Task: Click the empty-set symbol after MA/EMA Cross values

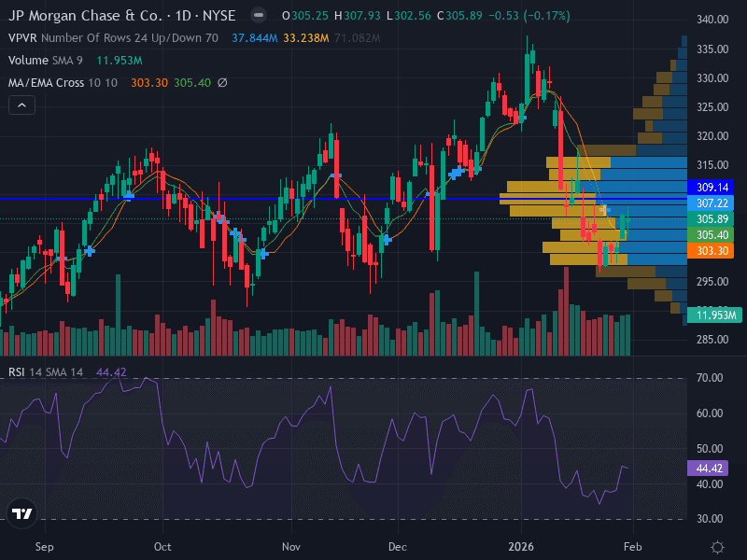Action: tap(222, 83)
